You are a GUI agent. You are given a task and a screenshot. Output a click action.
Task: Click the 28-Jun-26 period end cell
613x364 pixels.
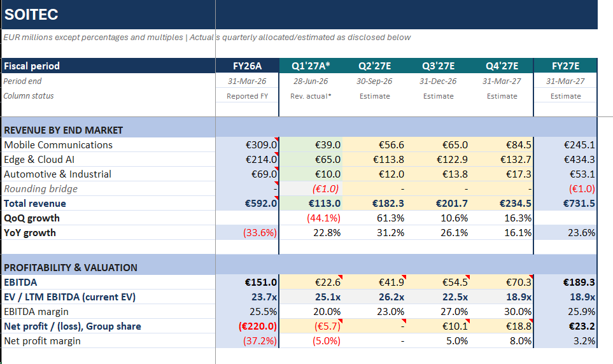311,81
